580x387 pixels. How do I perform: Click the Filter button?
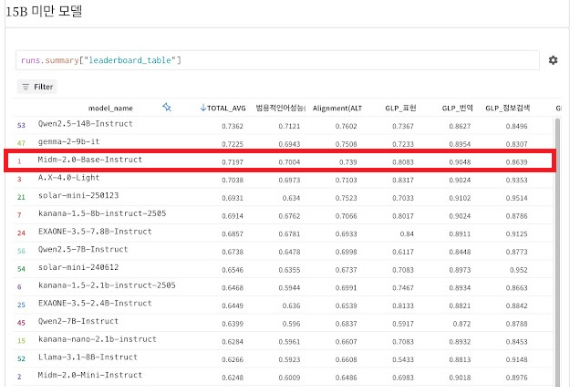pyautogui.click(x=37, y=87)
